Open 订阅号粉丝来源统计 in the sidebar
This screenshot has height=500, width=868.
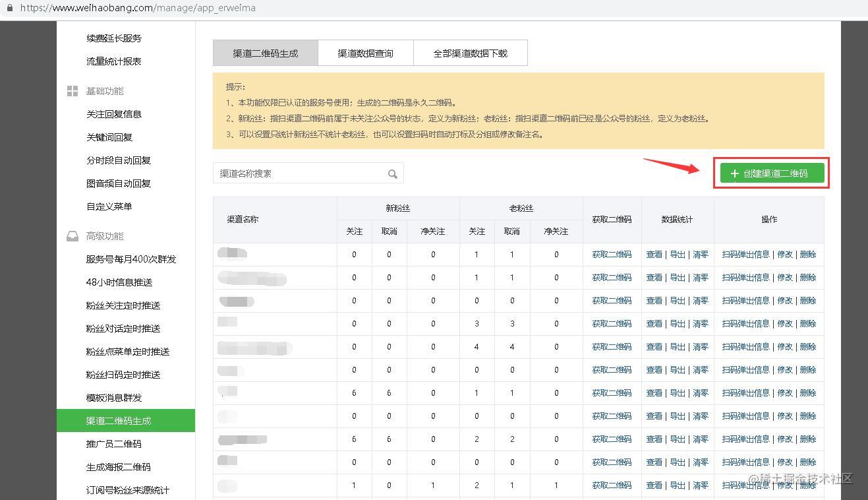pyautogui.click(x=128, y=490)
